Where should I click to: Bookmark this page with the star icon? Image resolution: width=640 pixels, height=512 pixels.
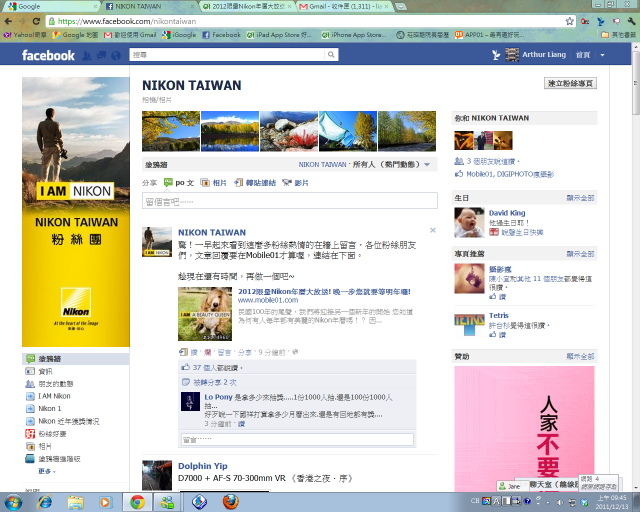click(569, 21)
